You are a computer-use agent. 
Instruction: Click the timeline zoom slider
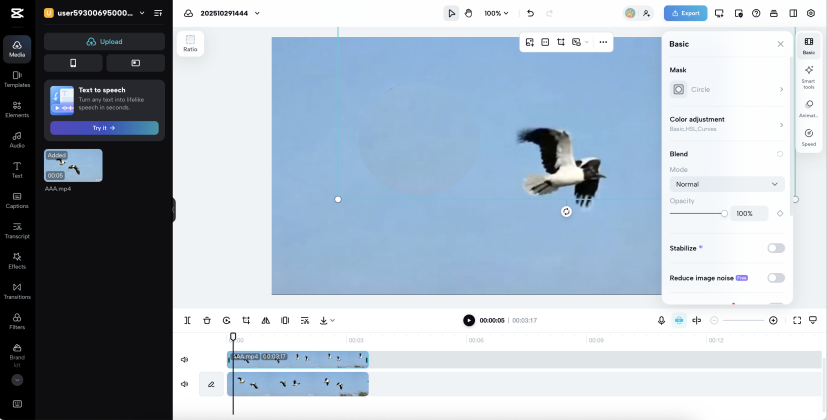coord(744,320)
